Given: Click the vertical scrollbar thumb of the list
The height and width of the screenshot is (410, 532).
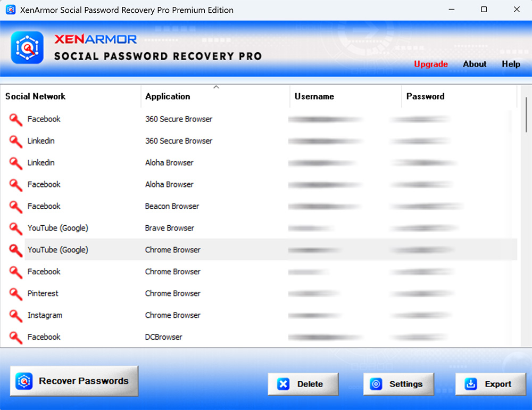Looking at the screenshot, I should pyautogui.click(x=526, y=114).
